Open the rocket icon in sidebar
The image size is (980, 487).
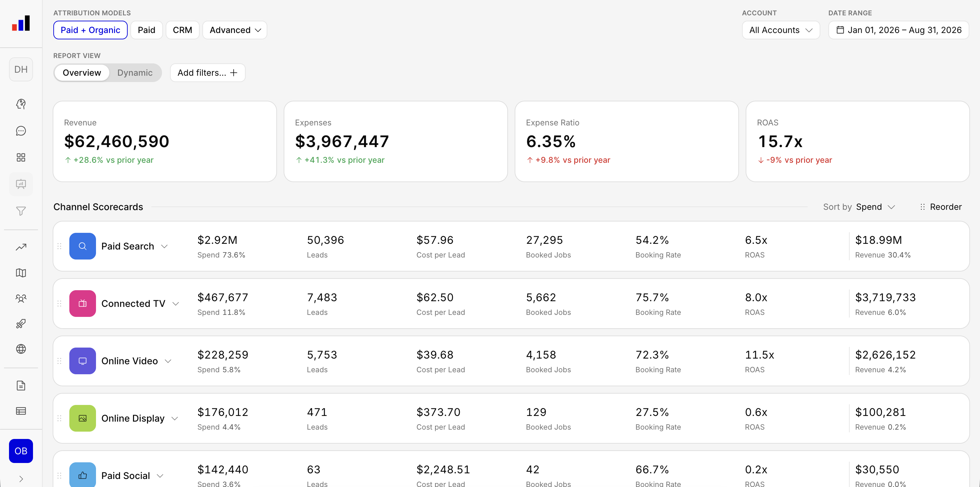(x=21, y=324)
